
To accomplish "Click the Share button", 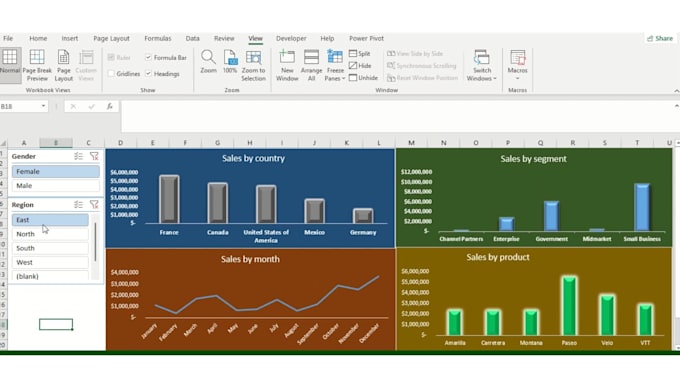I will coord(660,38).
